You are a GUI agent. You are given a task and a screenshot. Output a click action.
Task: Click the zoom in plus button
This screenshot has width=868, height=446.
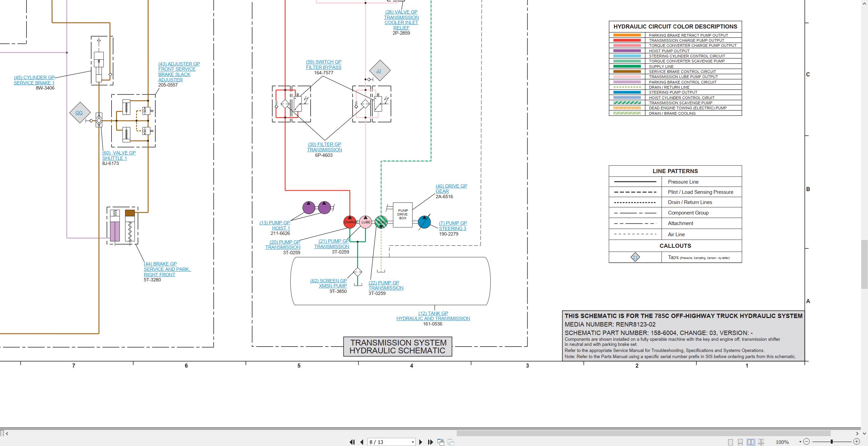(856, 442)
